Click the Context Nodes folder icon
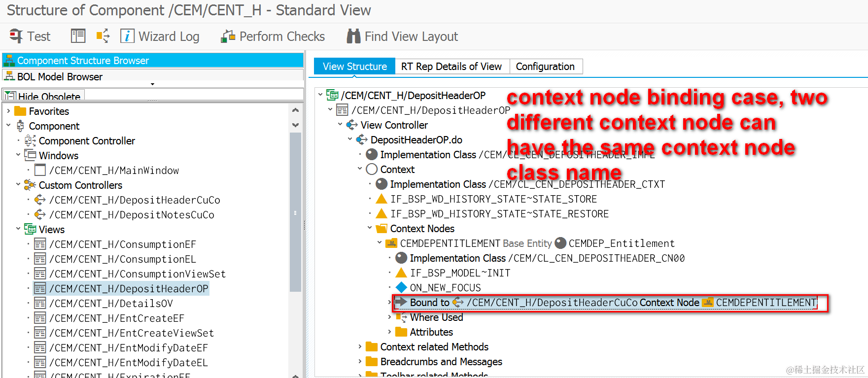 [382, 228]
